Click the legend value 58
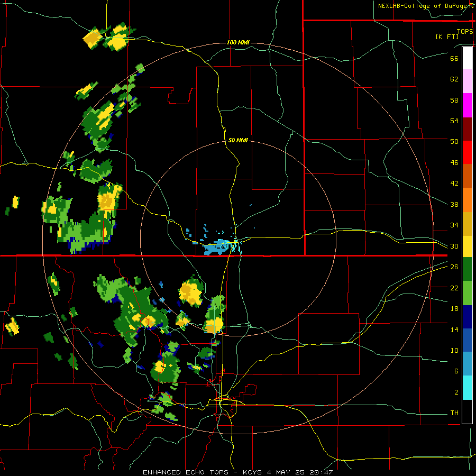The height and width of the screenshot is (476, 476). (454, 100)
